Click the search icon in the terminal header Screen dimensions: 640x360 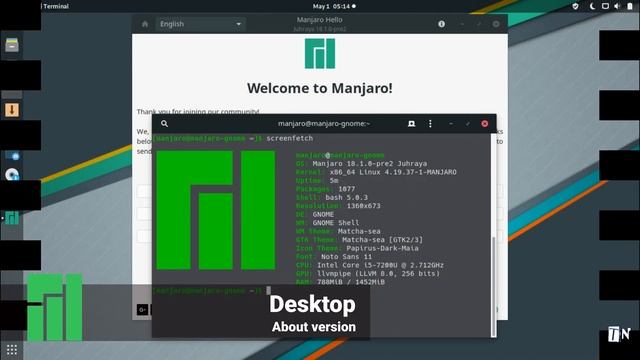coord(164,124)
